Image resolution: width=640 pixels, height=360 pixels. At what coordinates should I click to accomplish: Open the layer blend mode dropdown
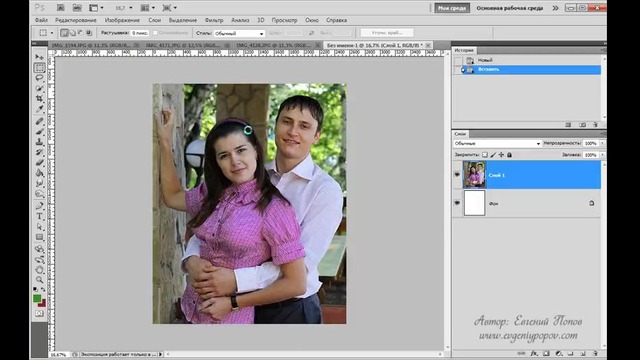[498, 143]
